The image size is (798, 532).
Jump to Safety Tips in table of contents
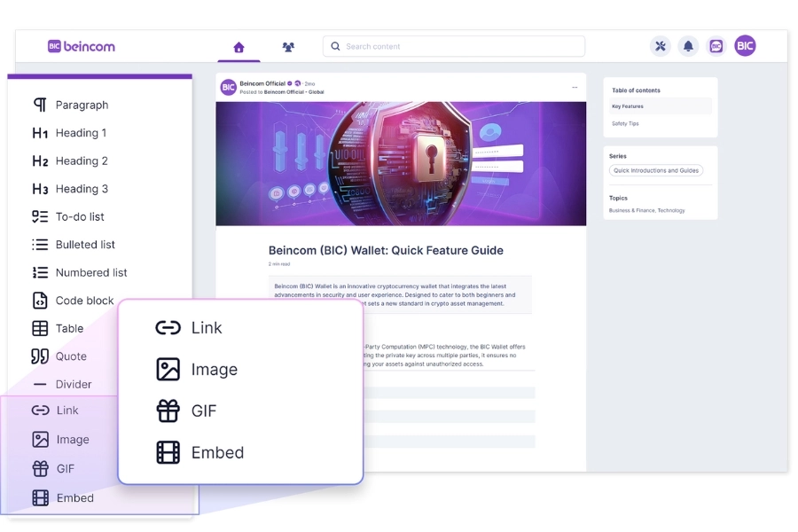click(x=625, y=124)
